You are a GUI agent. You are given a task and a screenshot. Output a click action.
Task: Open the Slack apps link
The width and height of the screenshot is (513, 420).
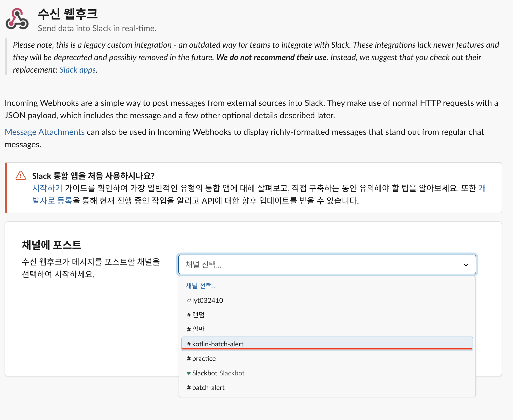[78, 70]
